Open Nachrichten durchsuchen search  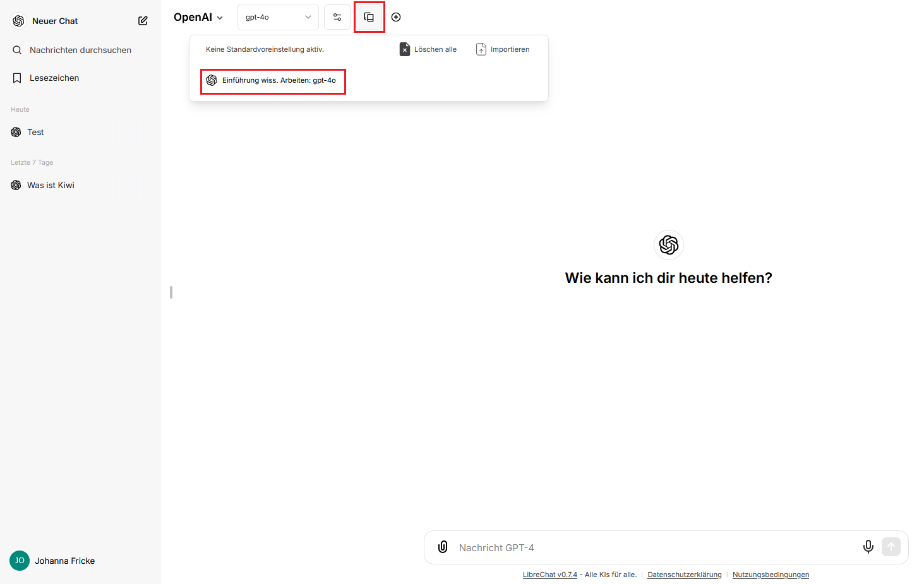(x=80, y=50)
